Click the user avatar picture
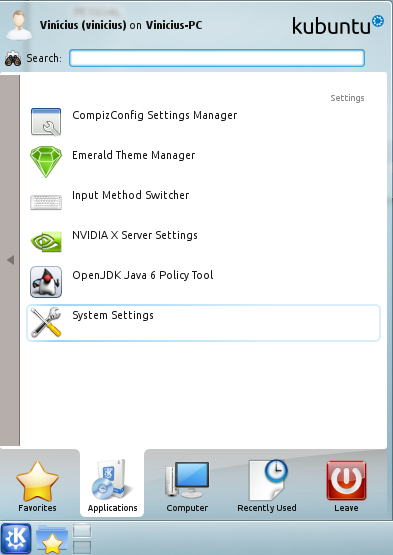393x555 pixels. coord(19,24)
